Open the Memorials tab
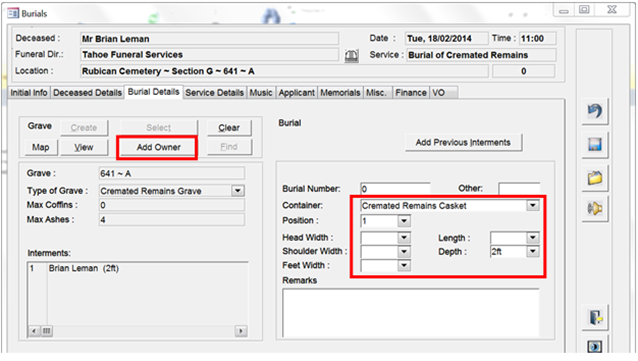 click(x=340, y=93)
